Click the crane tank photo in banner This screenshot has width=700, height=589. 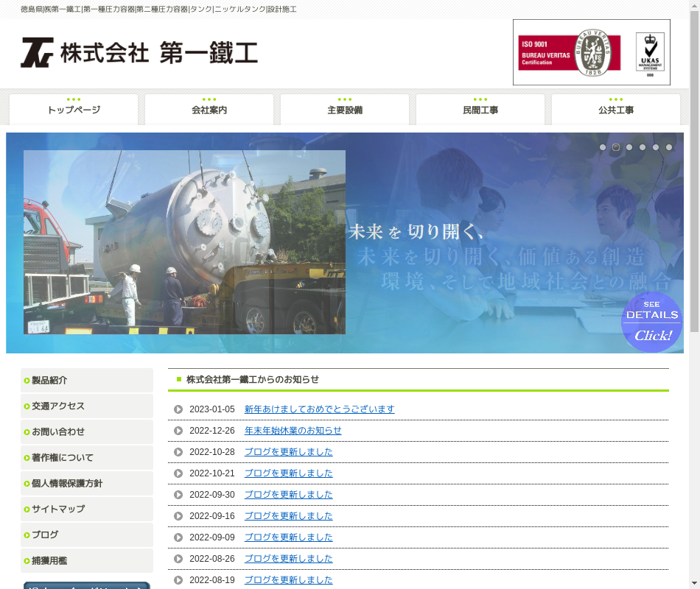click(x=184, y=242)
